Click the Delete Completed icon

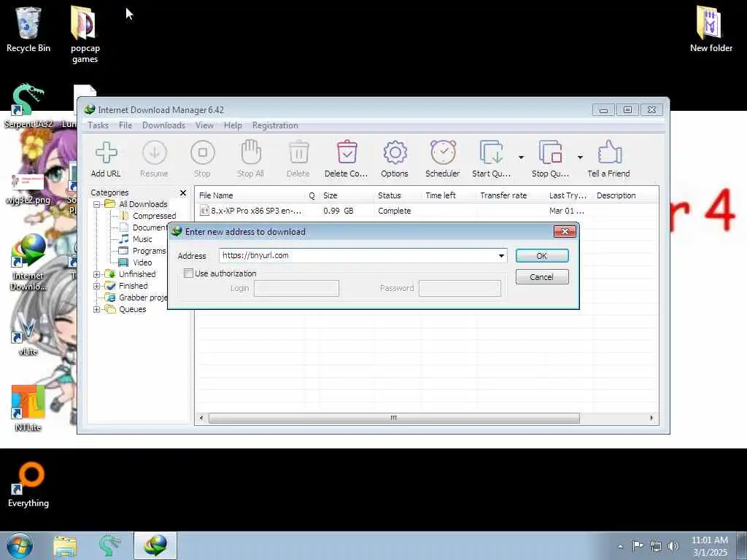pyautogui.click(x=347, y=153)
